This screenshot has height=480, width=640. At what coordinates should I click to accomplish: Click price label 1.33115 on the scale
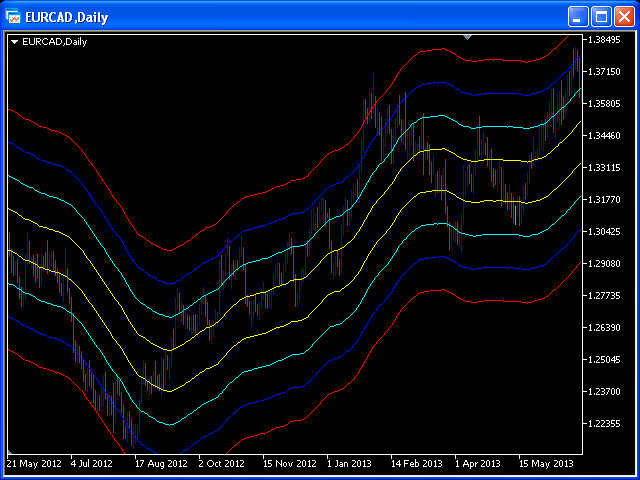tap(605, 168)
